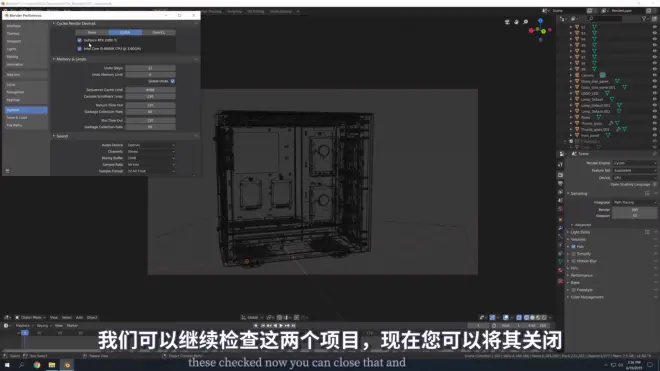Click the viewport zoom magnifier gizmo icon

click(526, 22)
